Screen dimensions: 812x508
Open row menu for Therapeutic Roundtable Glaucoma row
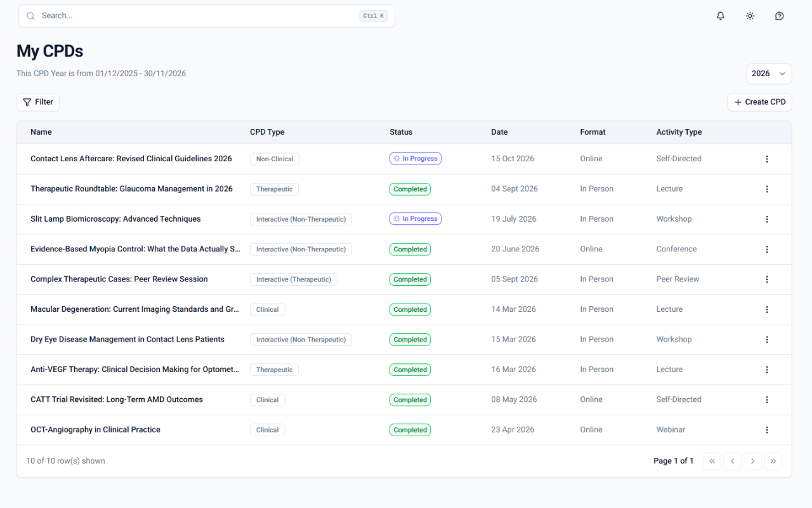coord(767,189)
